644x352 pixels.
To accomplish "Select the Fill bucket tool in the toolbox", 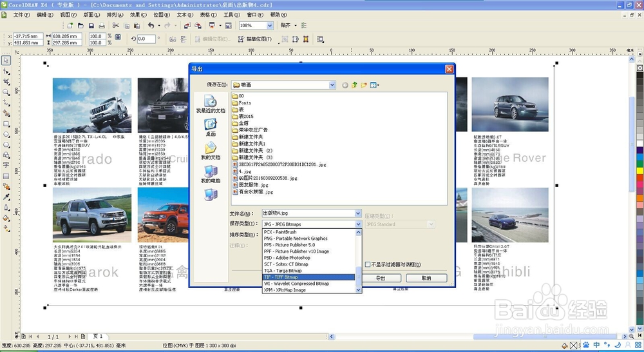I will [x=6, y=218].
